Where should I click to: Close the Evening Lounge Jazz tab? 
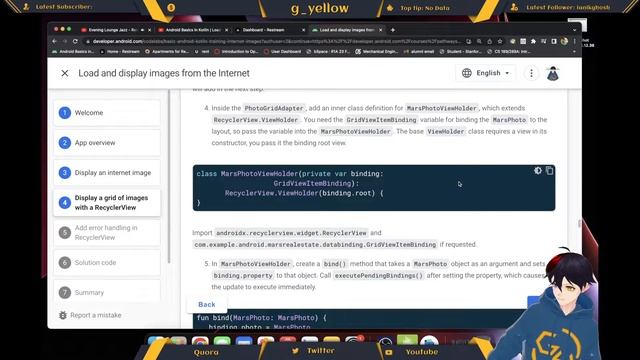pyautogui.click(x=149, y=30)
